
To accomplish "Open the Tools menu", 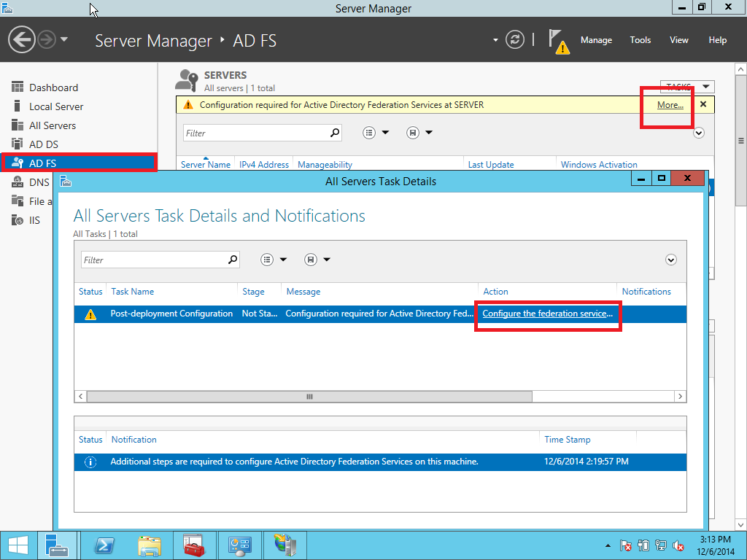I will (x=640, y=39).
